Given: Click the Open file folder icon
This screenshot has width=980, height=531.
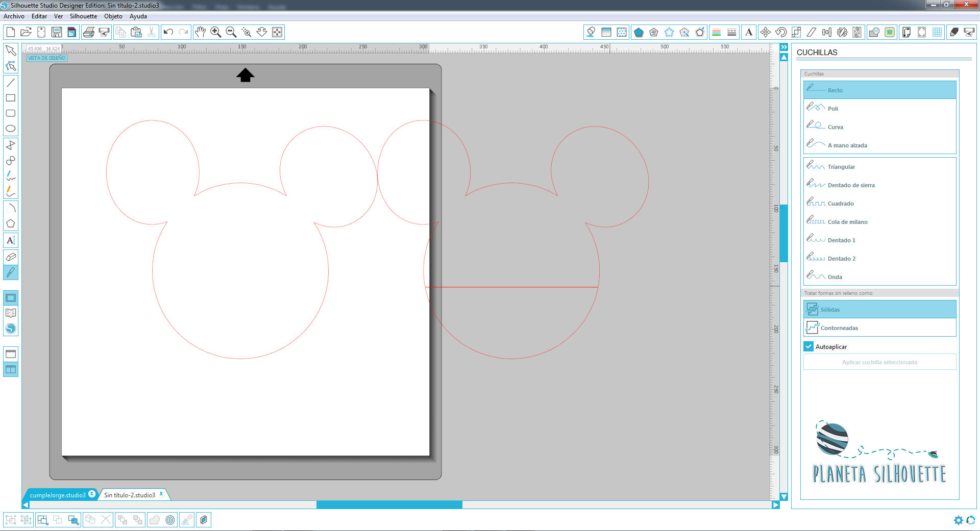Looking at the screenshot, I should point(26,32).
